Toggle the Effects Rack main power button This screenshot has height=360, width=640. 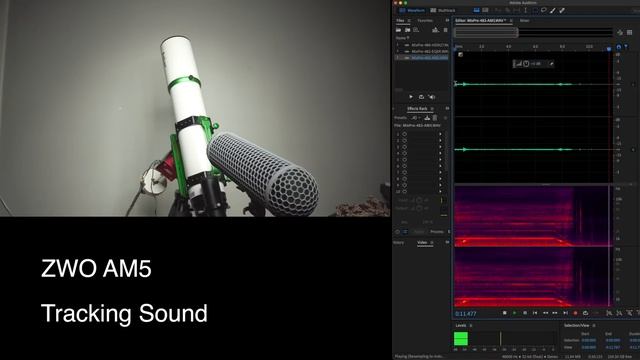click(x=397, y=232)
